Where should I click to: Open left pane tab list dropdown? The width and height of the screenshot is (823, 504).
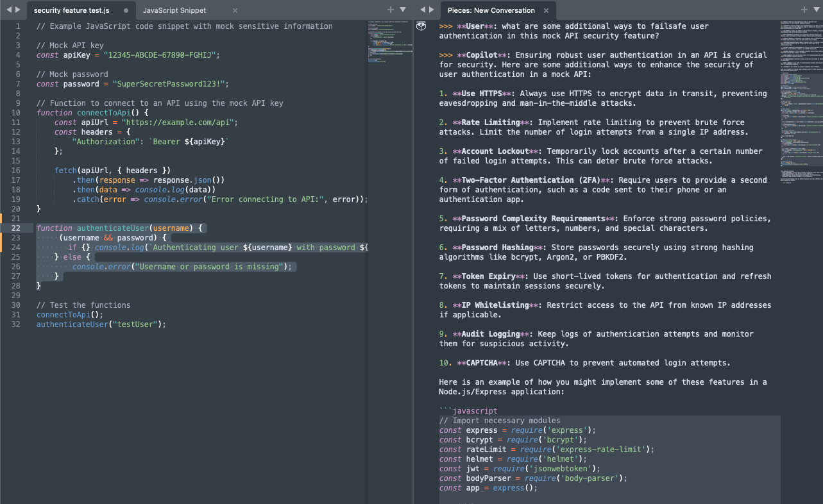[403, 10]
